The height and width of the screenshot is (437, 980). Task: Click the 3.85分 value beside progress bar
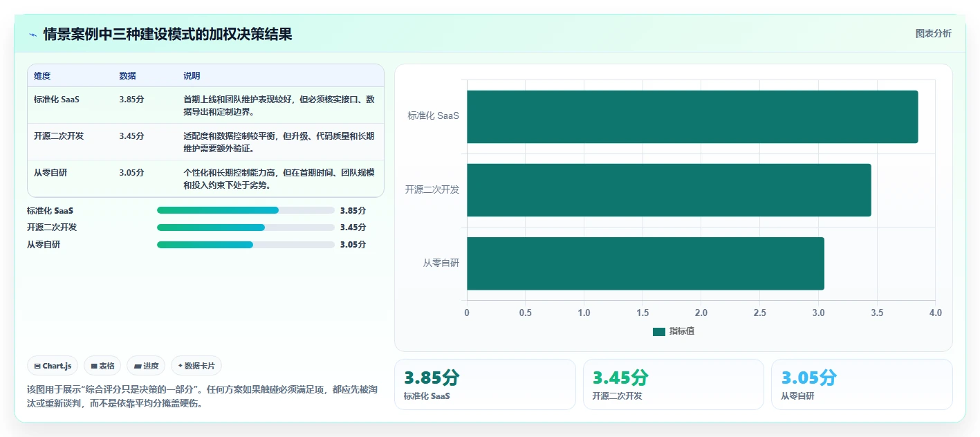(353, 210)
